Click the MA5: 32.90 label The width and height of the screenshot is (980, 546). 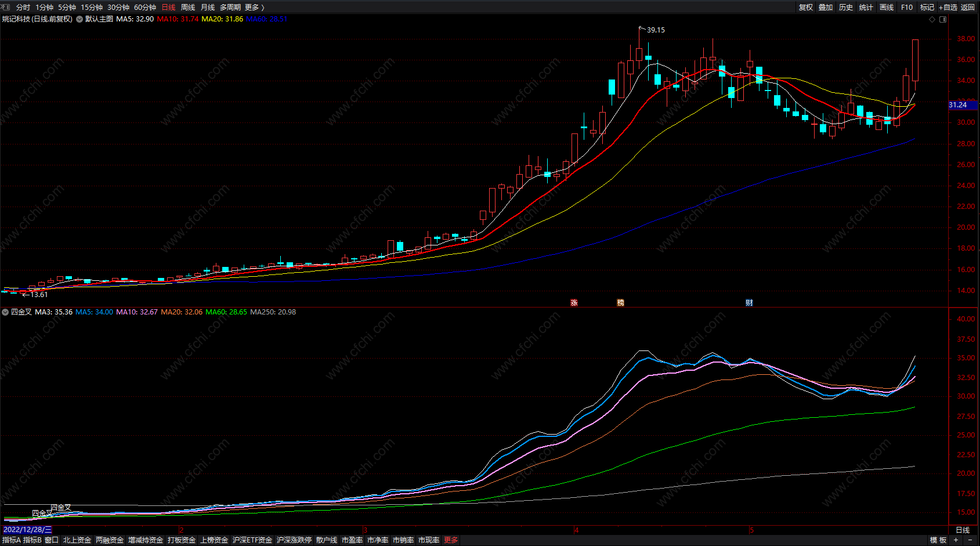[135, 19]
